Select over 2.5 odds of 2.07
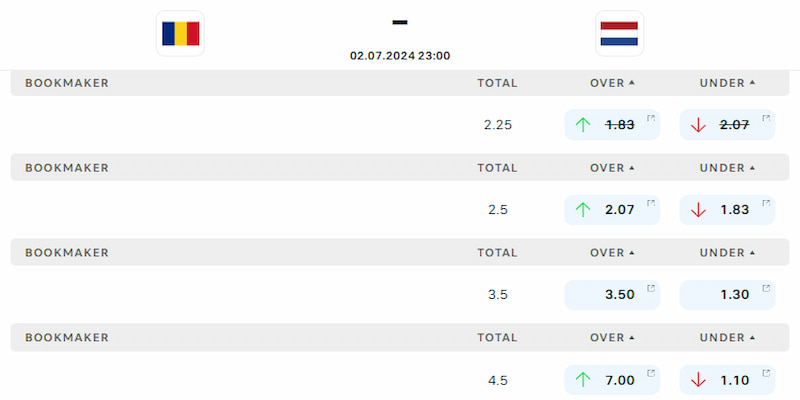 point(612,210)
